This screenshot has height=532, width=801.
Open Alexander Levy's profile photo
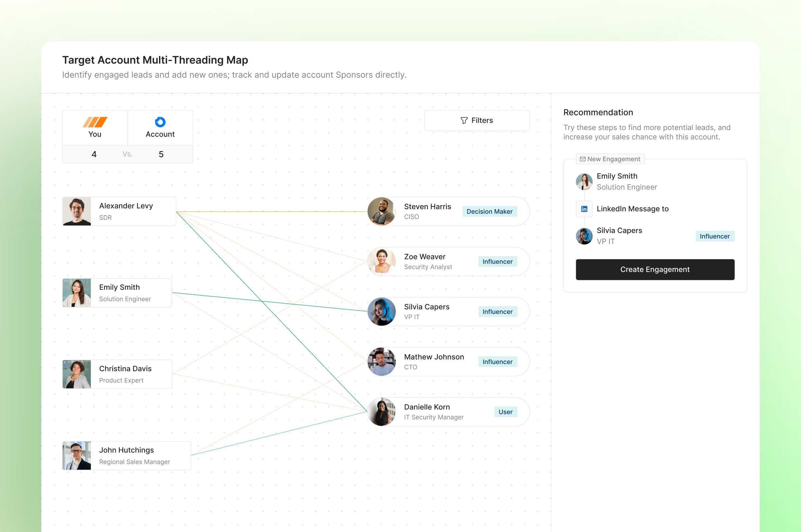click(77, 211)
